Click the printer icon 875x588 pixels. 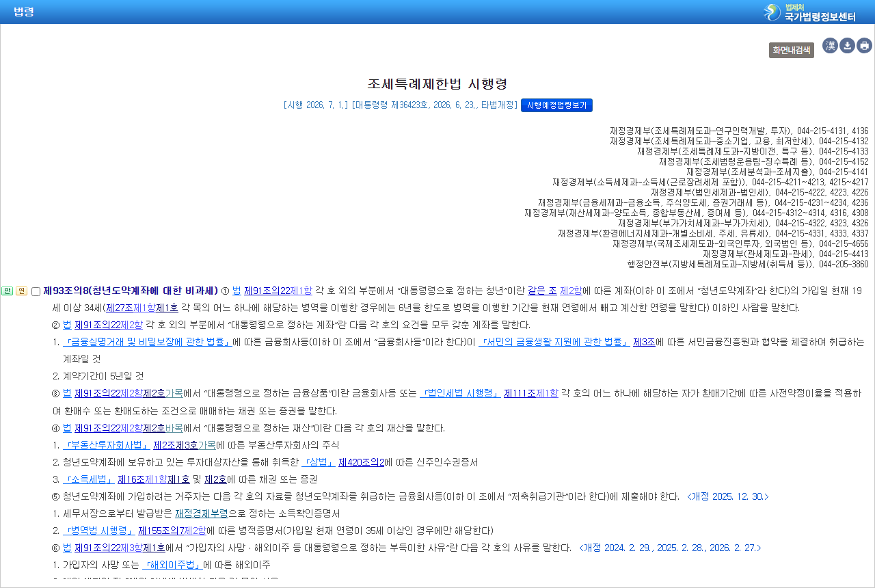pyautogui.click(x=864, y=46)
